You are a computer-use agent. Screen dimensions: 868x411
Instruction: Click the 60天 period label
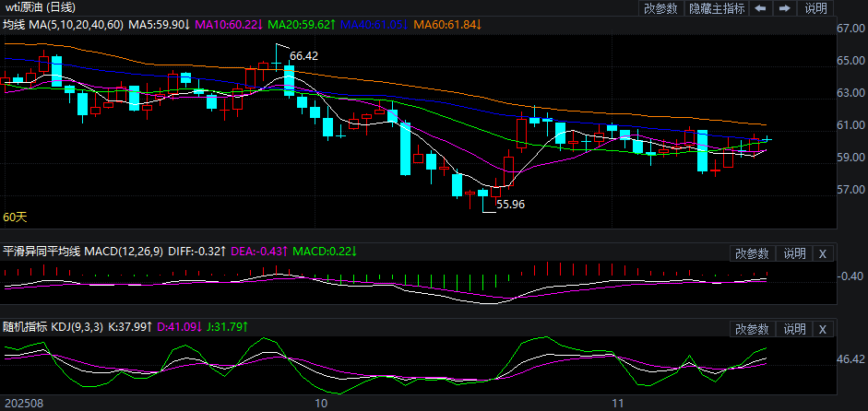tap(15, 217)
